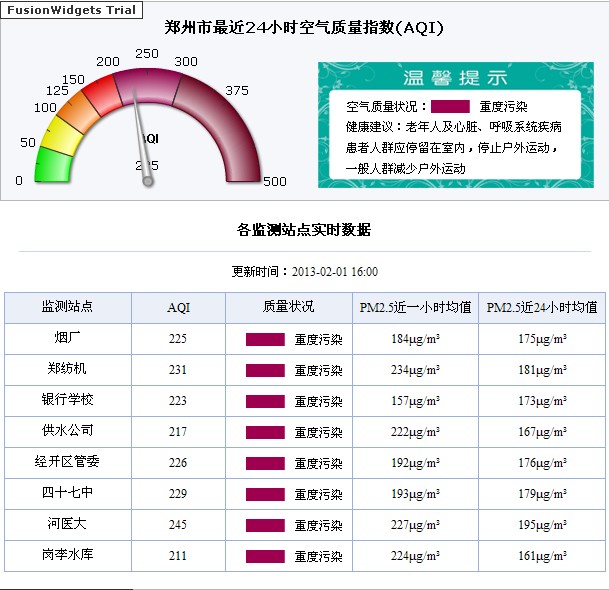
Task: Click 24-hour PM2.5 value 167μg/m³
Action: pyautogui.click(x=542, y=432)
